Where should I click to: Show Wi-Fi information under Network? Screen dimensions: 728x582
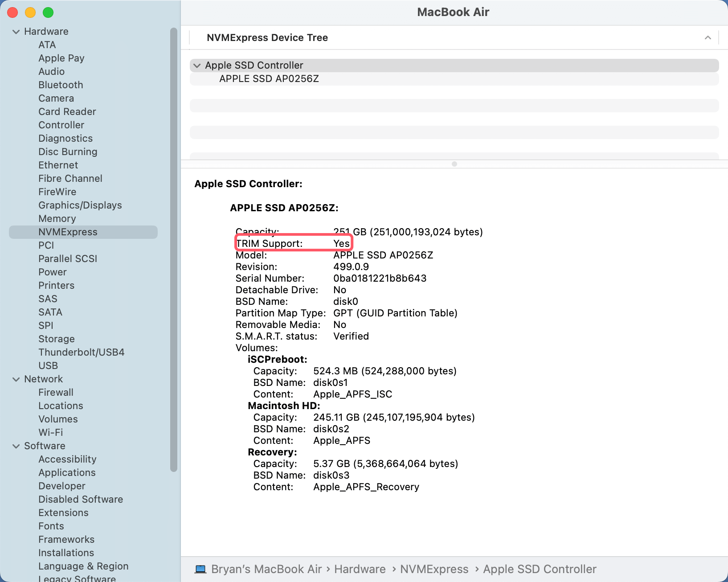tap(50, 433)
